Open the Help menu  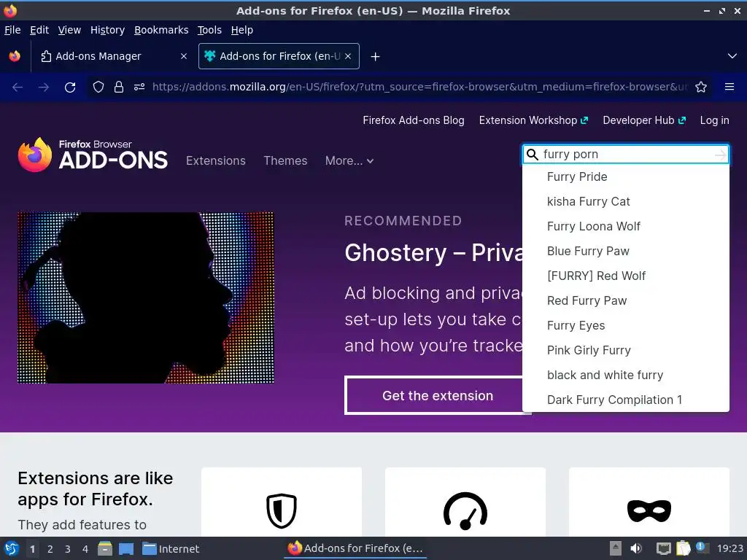pos(242,30)
